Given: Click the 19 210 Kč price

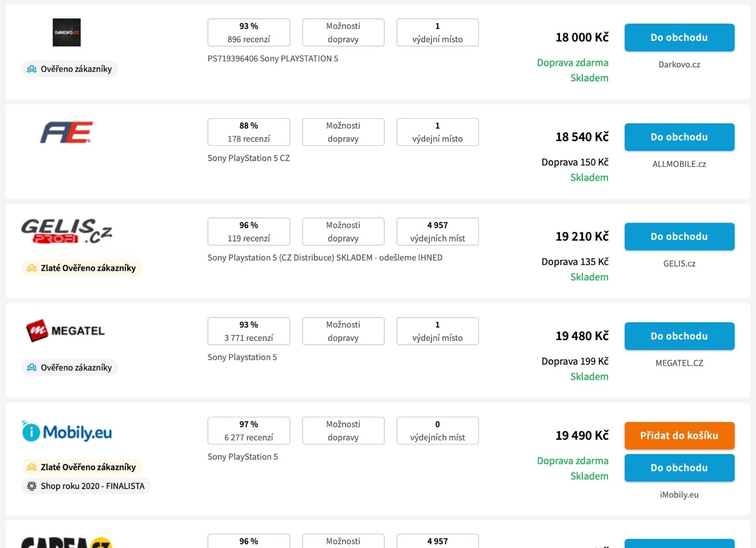Looking at the screenshot, I should pos(582,237).
